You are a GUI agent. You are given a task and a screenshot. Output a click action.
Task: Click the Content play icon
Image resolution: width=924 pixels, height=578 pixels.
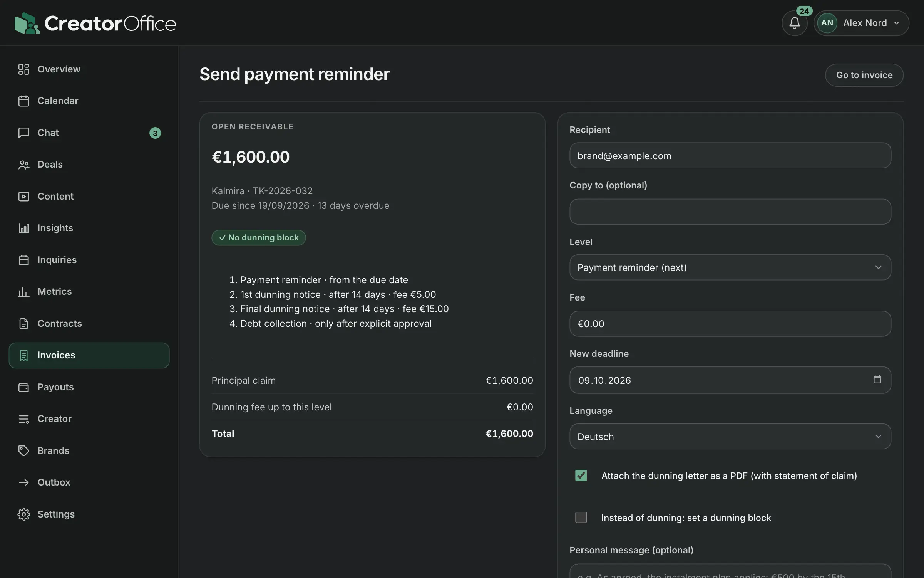click(x=24, y=197)
